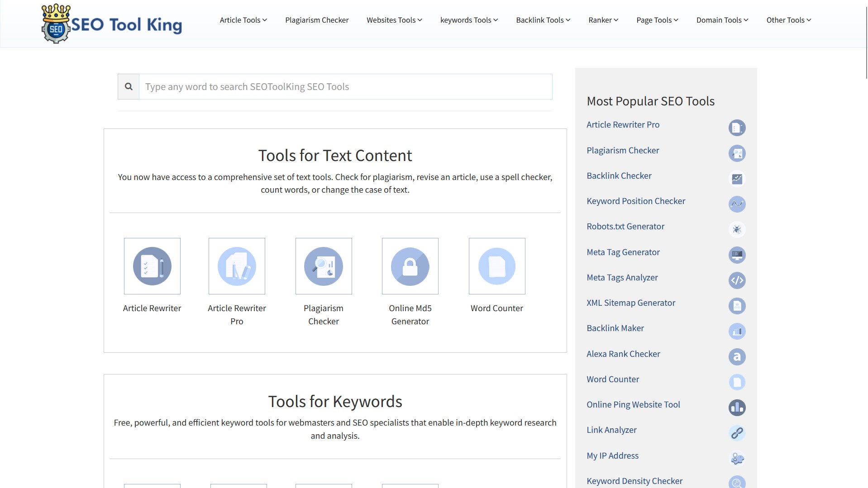The image size is (868, 488).
Task: Click the search magnifier icon
Action: click(x=129, y=86)
